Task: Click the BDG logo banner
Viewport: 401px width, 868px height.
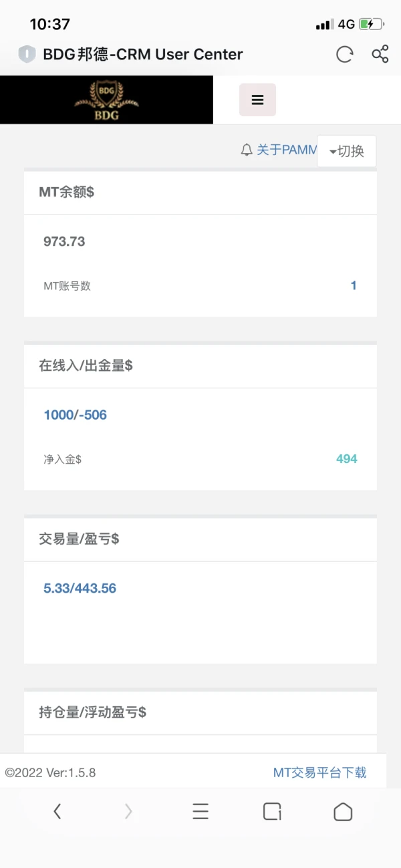Action: click(106, 100)
